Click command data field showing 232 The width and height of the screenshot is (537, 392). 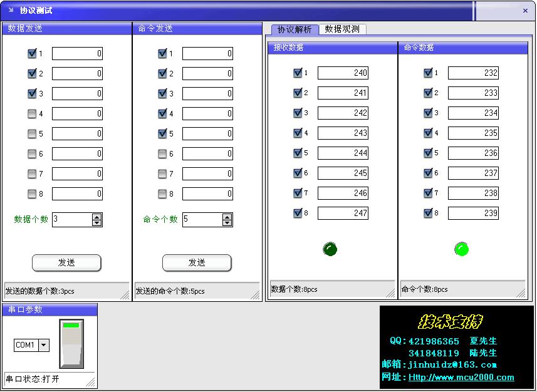coord(473,73)
